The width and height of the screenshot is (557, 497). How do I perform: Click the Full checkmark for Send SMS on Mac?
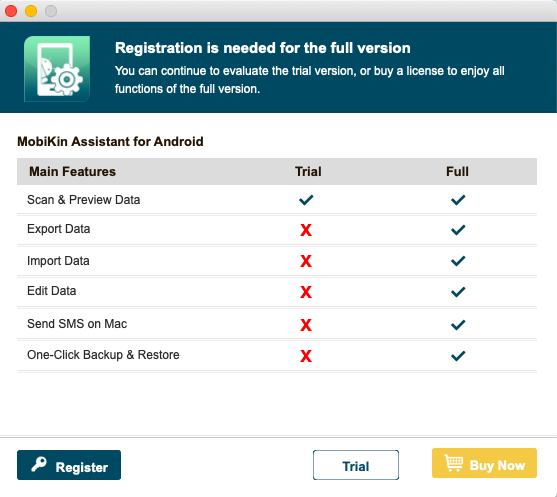click(458, 325)
